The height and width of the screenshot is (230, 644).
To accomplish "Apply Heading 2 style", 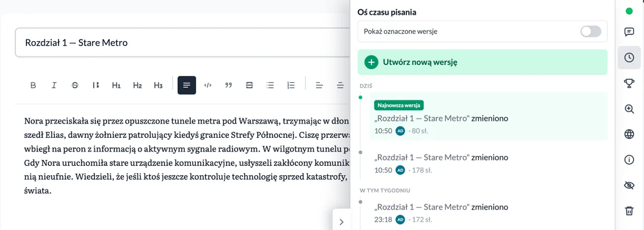I will click(x=137, y=85).
